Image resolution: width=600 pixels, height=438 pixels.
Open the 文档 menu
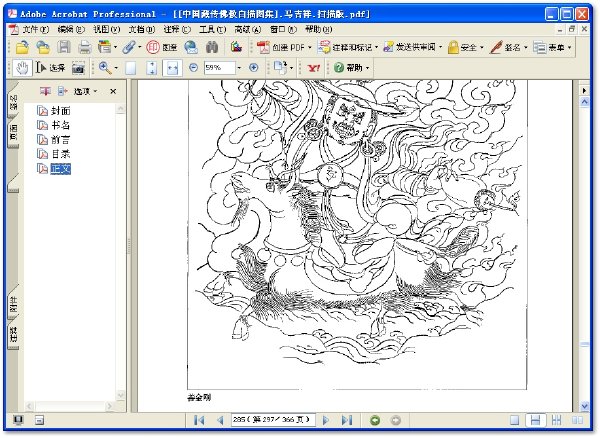141,29
